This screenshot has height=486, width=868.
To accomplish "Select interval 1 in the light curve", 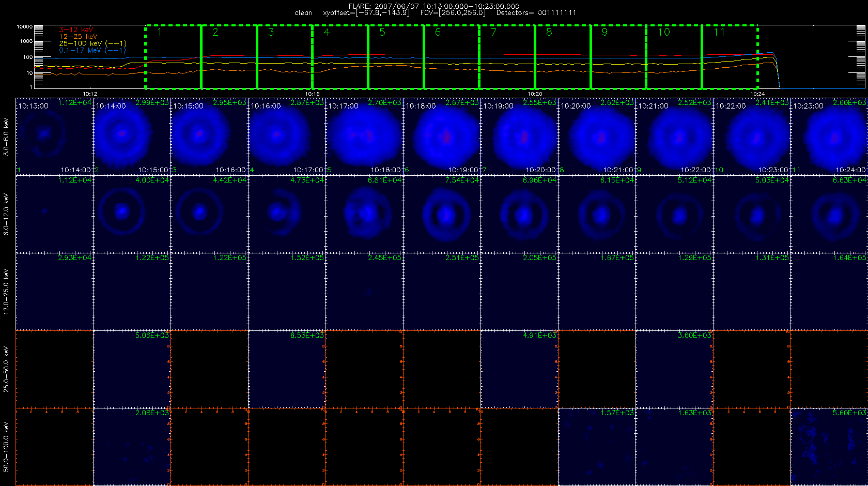I will [x=173, y=57].
